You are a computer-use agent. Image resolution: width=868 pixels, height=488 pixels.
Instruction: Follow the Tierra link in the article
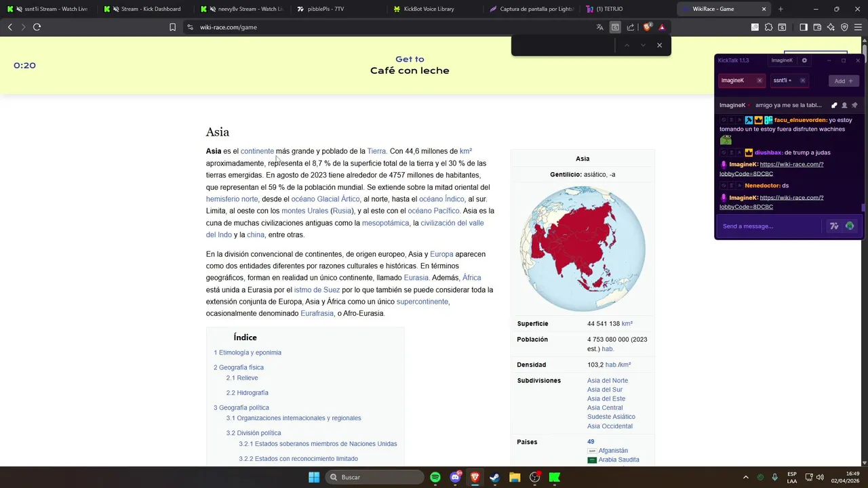(x=377, y=151)
